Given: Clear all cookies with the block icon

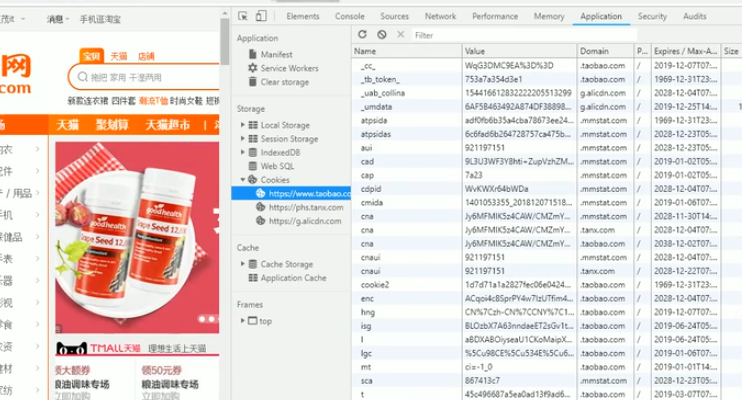Looking at the screenshot, I should [x=381, y=35].
